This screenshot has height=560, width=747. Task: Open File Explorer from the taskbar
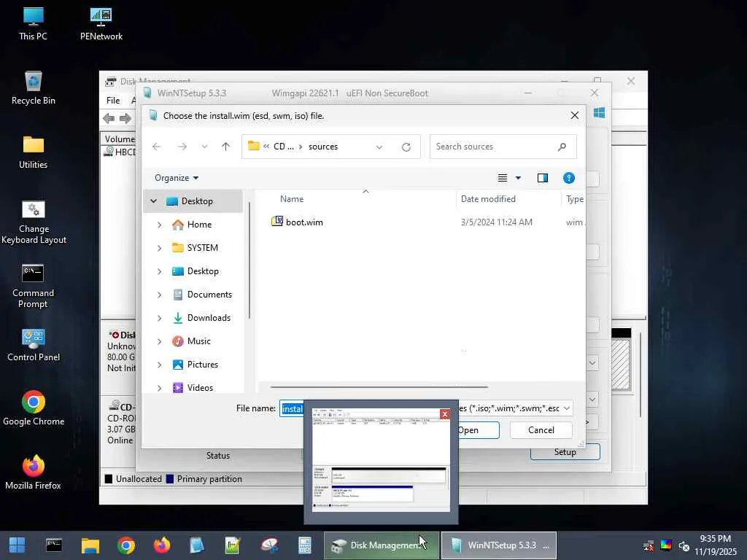[x=90, y=545]
